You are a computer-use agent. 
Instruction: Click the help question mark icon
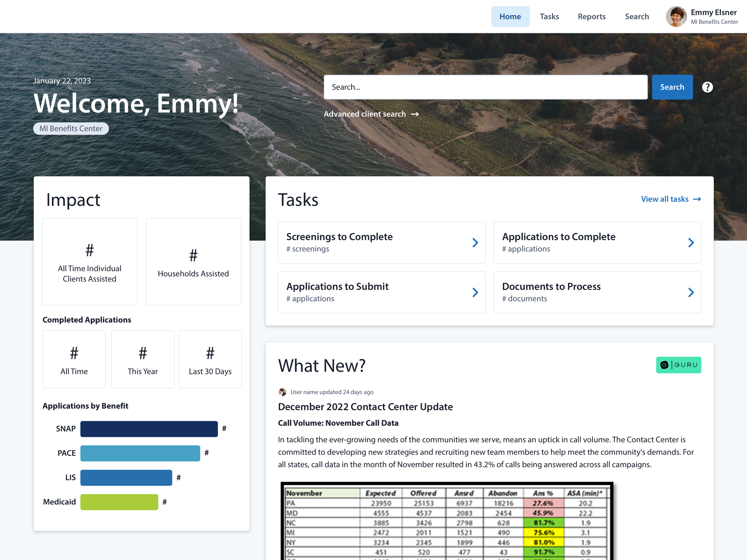[707, 87]
